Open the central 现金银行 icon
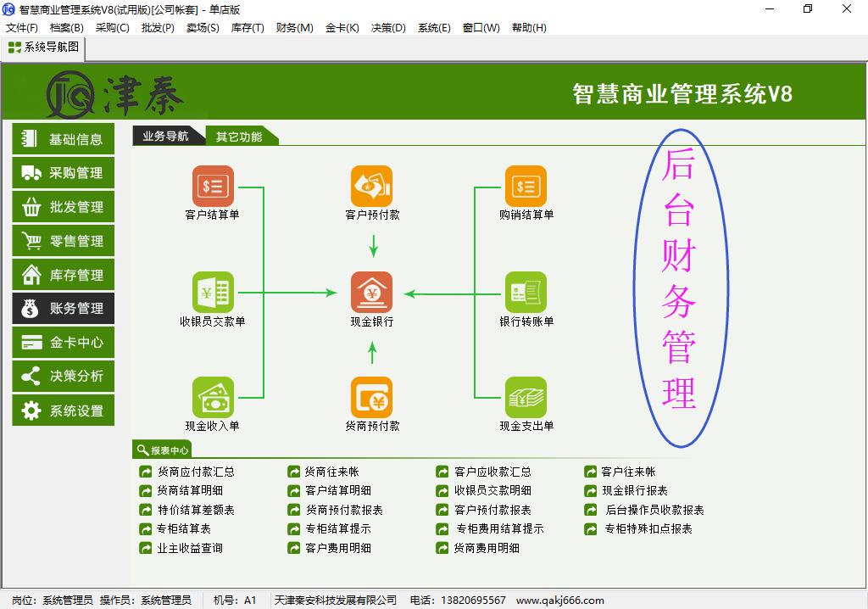The height and width of the screenshot is (609, 868). point(372,293)
